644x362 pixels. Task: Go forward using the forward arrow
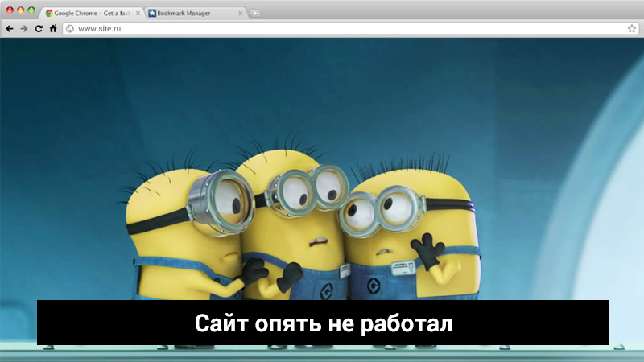[x=24, y=29]
